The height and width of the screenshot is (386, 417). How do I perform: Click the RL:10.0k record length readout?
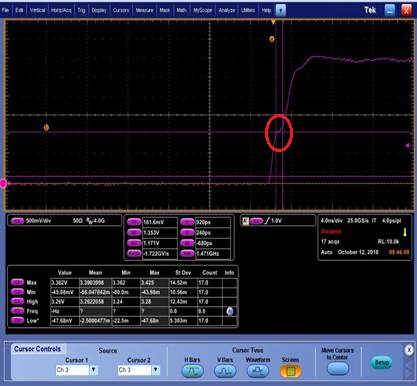[388, 241]
